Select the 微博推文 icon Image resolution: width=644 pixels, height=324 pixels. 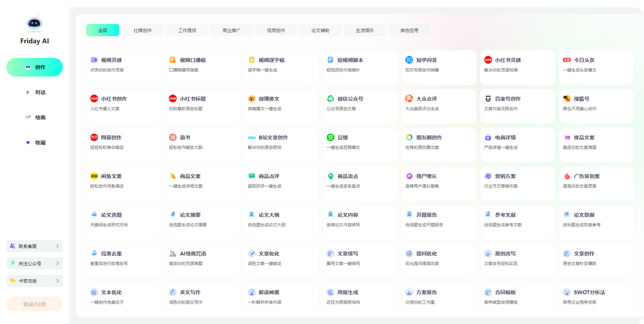click(251, 99)
